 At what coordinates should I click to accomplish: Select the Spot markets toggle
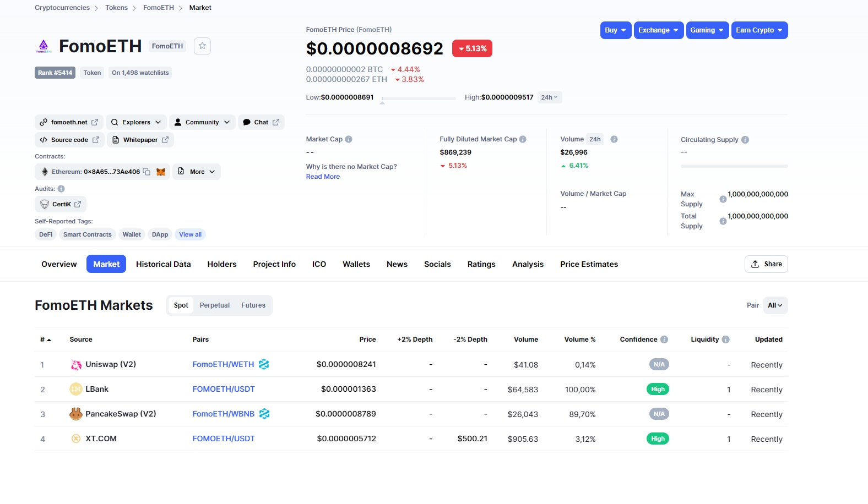[181, 305]
